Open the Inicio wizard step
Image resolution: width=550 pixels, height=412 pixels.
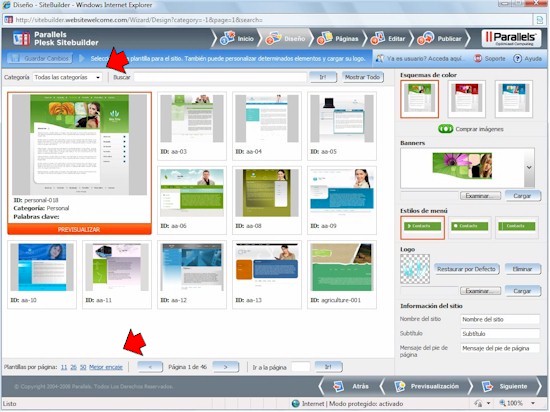[237, 38]
